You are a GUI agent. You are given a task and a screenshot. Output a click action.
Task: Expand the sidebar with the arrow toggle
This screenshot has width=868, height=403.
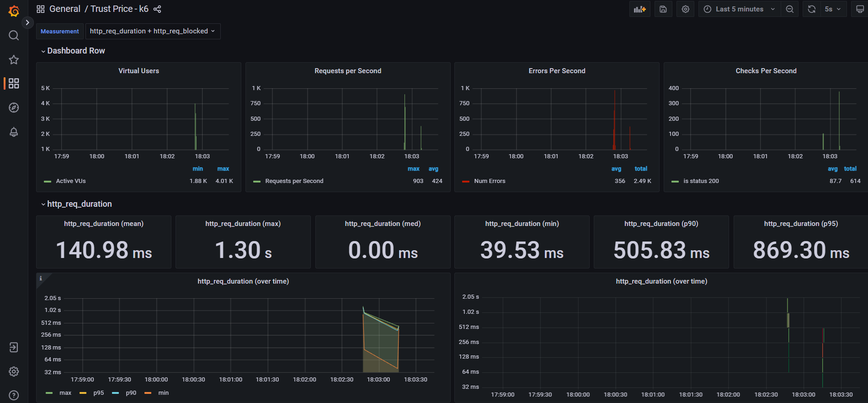pyautogui.click(x=27, y=22)
